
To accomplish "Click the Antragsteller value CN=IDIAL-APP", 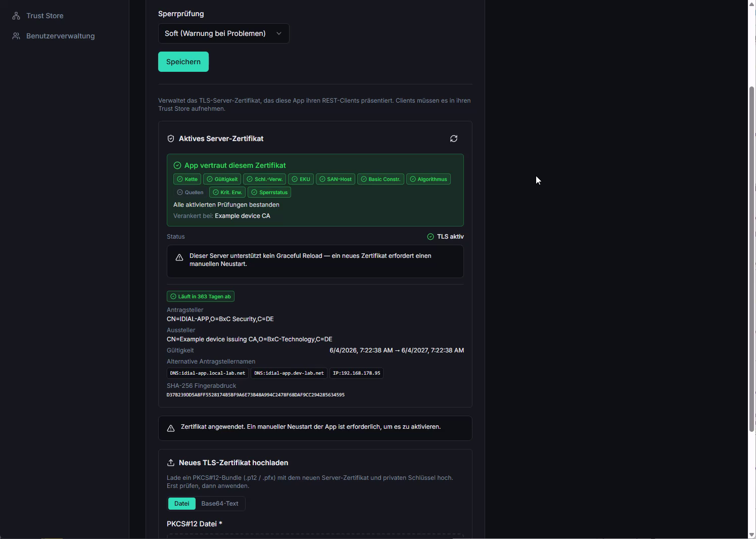I will 220,319.
